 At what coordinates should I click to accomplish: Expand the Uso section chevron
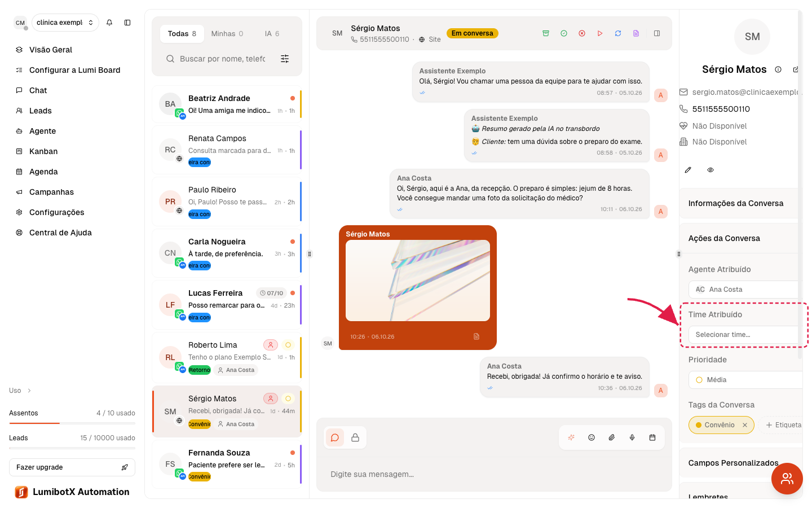pyautogui.click(x=29, y=391)
